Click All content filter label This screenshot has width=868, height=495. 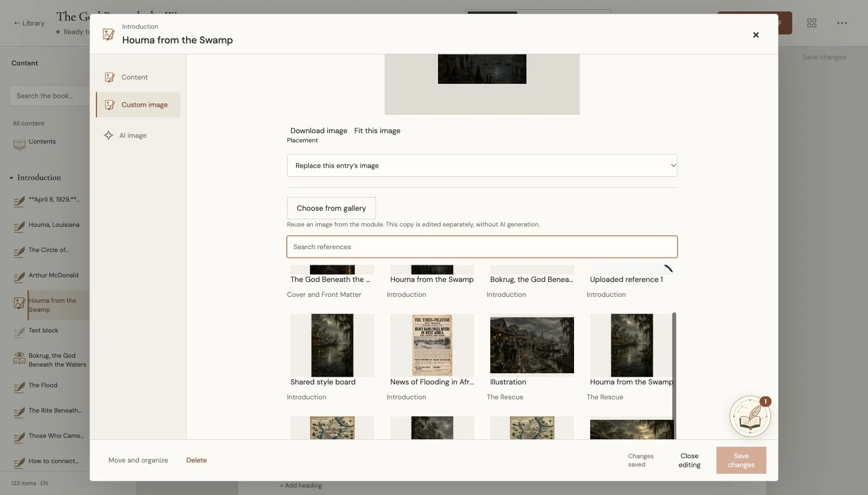pyautogui.click(x=29, y=123)
